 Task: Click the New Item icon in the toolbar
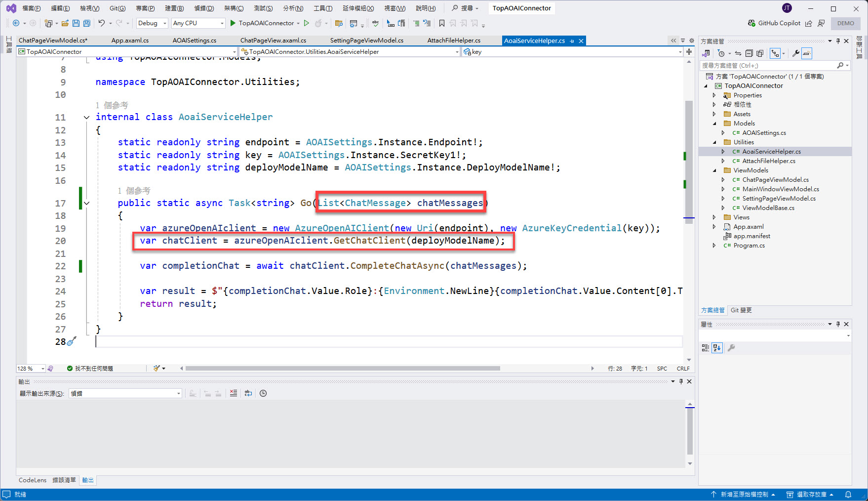click(48, 23)
